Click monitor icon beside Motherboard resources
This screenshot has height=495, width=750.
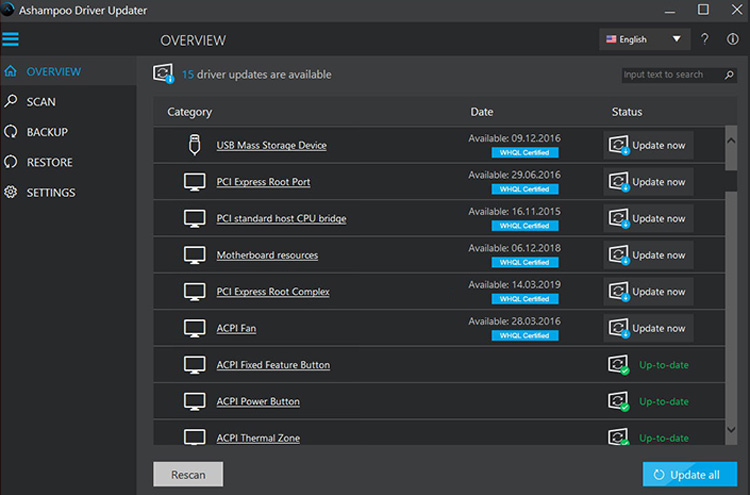point(195,255)
